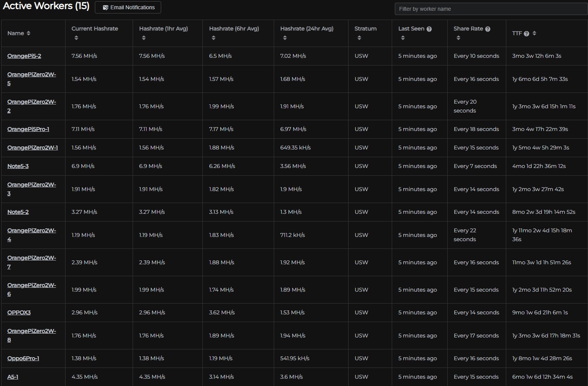Open OrangePi5-2 worker details
Viewport: 588px width, 386px height.
pyautogui.click(x=24, y=55)
